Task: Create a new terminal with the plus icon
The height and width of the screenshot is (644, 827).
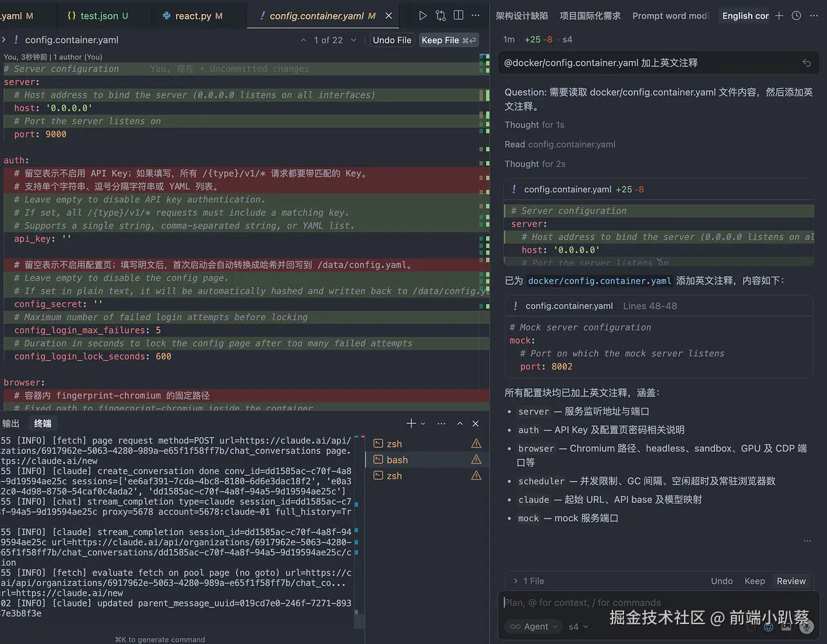Action: tap(411, 423)
